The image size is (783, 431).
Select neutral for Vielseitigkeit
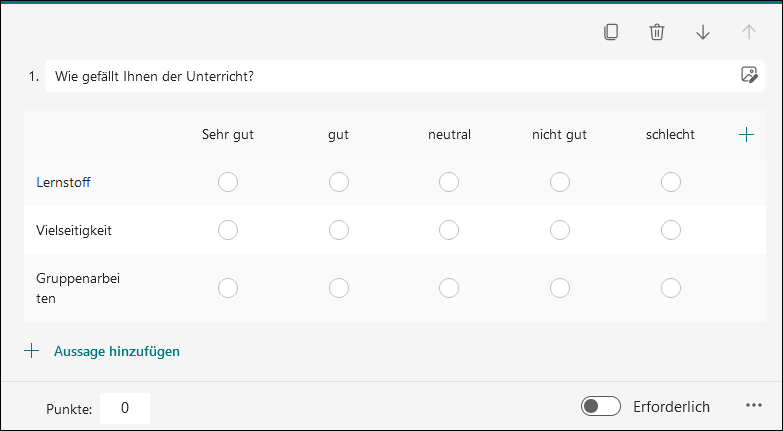(x=449, y=230)
